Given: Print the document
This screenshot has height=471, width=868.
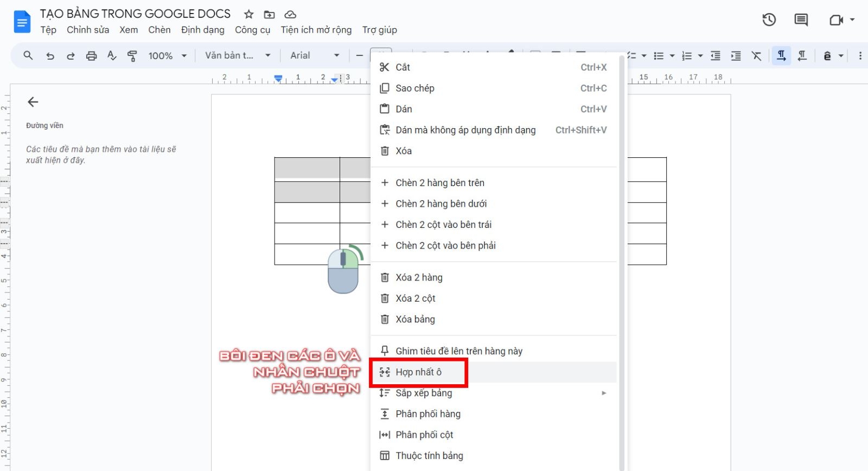Looking at the screenshot, I should [x=91, y=55].
